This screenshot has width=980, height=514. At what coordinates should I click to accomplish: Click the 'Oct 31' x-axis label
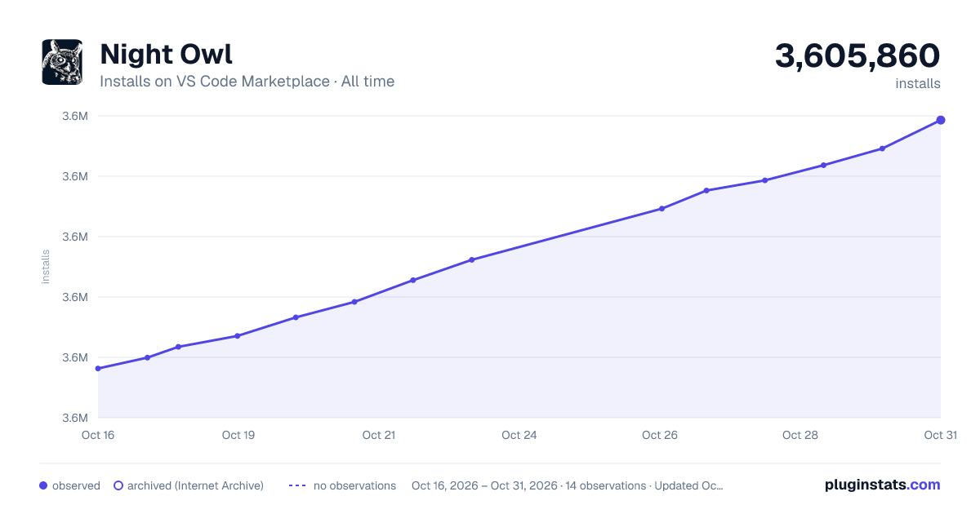[940, 435]
